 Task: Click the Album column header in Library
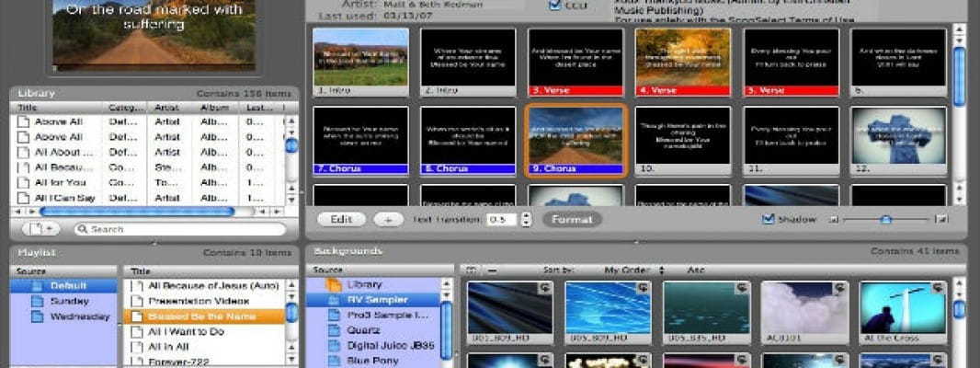pyautogui.click(x=216, y=108)
